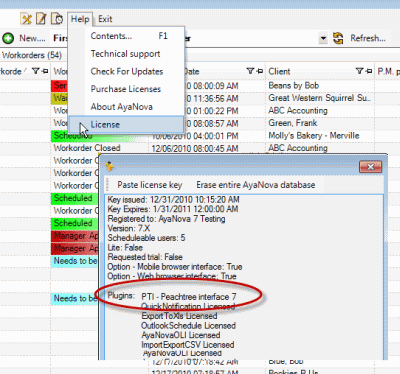Click the license dialog title bar icon
Image resolution: width=400 pixels, height=374 pixels.
tap(109, 166)
